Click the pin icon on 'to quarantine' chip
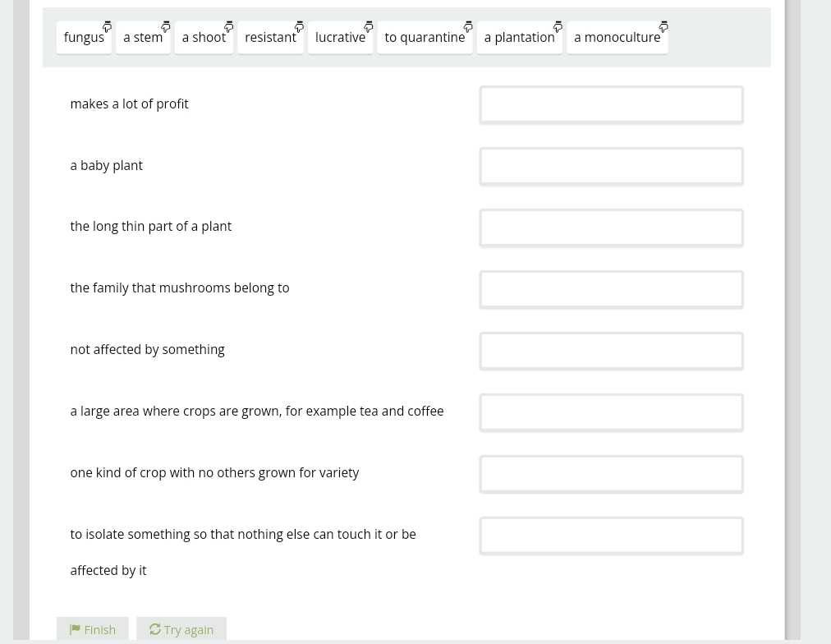 (467, 27)
